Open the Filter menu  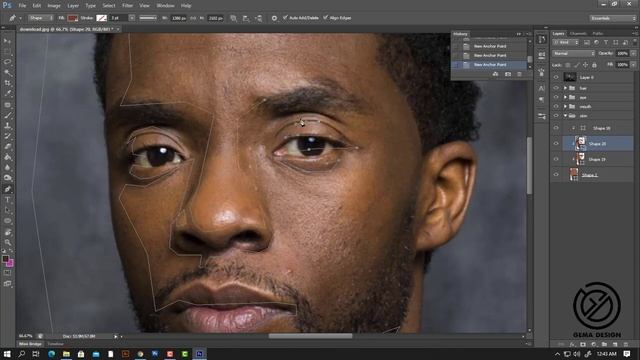[127, 6]
